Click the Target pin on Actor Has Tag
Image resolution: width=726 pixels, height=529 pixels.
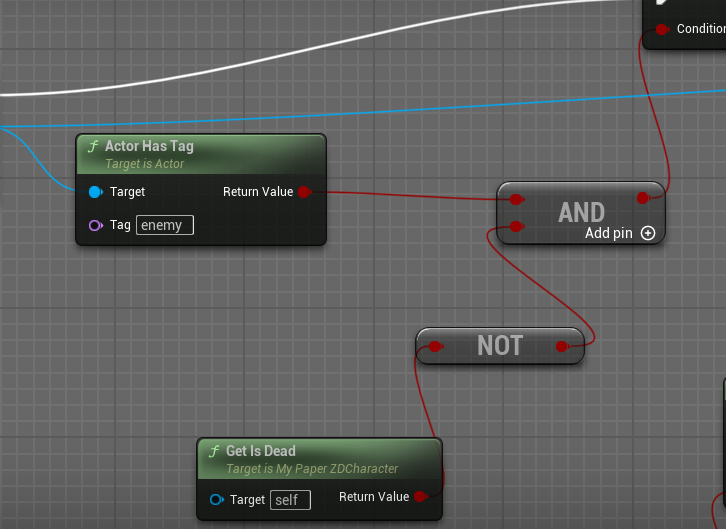click(95, 192)
